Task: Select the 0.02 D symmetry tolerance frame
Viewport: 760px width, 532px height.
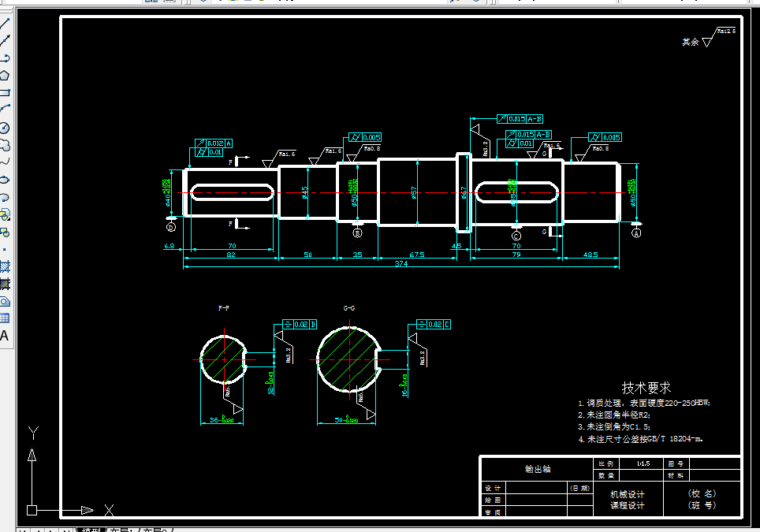Action: pos(300,324)
